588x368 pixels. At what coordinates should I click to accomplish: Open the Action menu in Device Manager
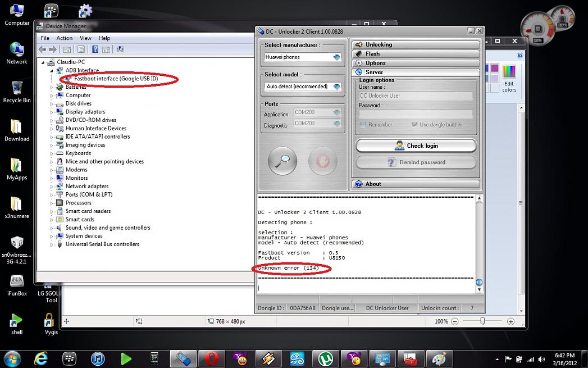64,38
